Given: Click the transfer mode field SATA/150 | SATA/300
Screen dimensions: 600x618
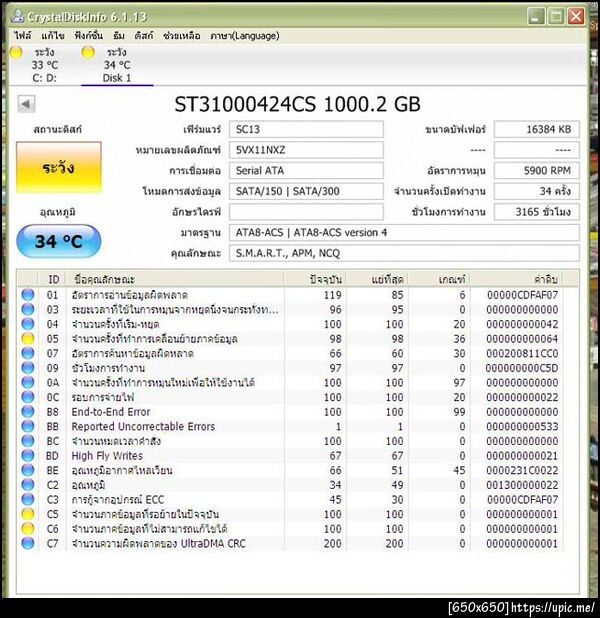Looking at the screenshot, I should tap(306, 191).
